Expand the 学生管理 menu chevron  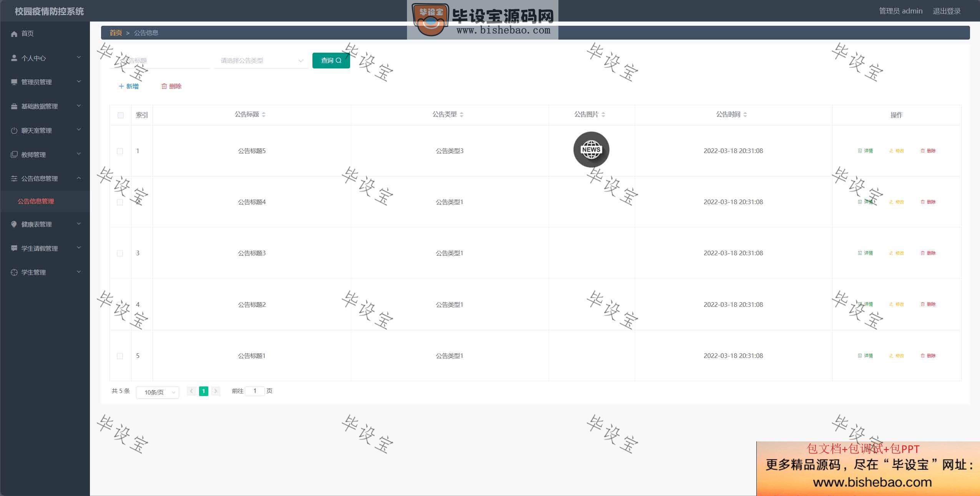coord(79,272)
